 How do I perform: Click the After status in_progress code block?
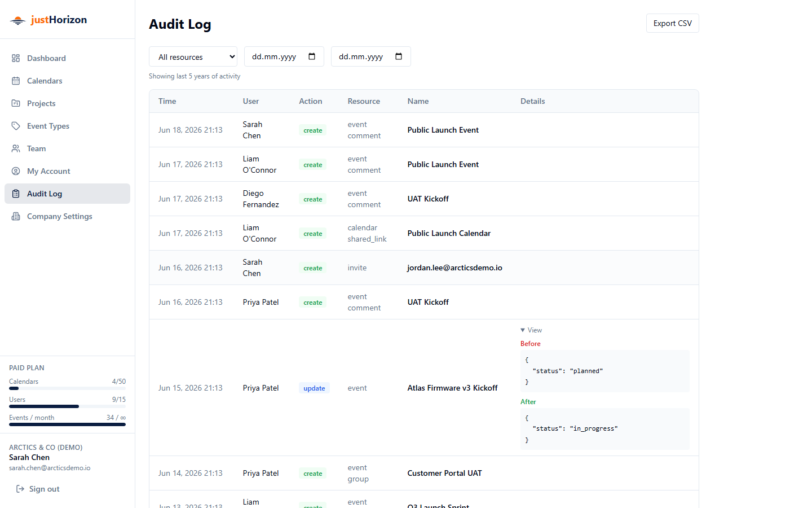click(x=604, y=429)
